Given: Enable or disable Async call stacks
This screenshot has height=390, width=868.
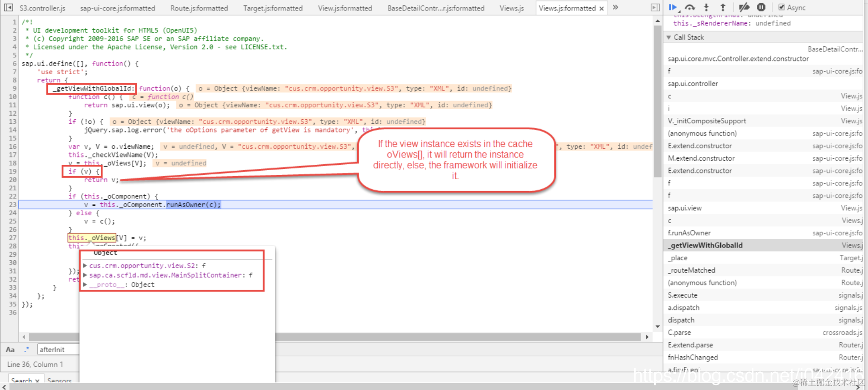Looking at the screenshot, I should click(x=781, y=7).
